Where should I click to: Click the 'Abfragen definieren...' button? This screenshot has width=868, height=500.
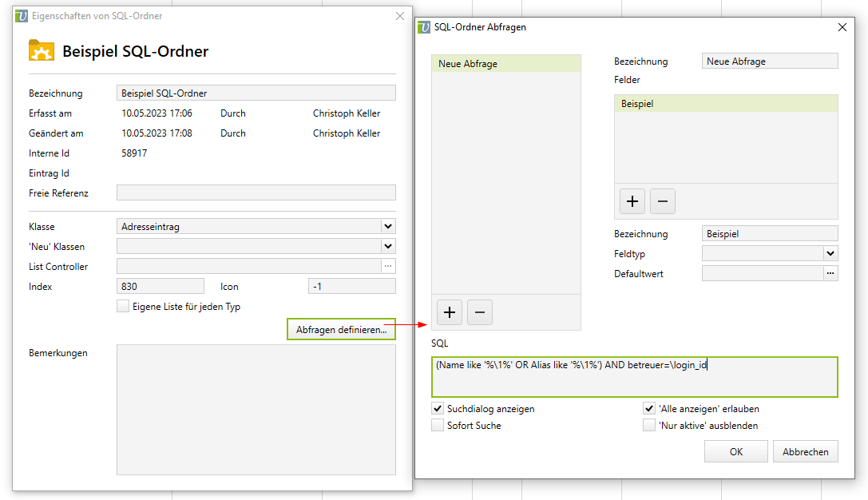(x=341, y=330)
